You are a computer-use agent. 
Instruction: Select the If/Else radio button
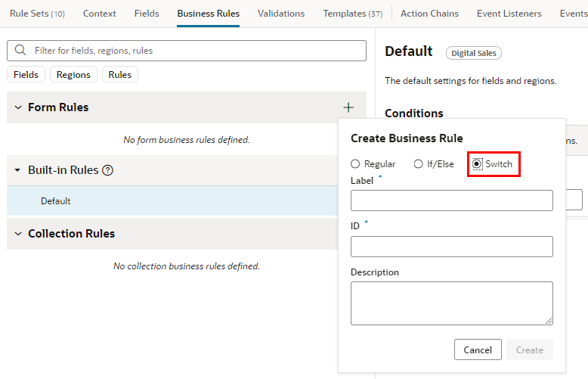tap(418, 164)
